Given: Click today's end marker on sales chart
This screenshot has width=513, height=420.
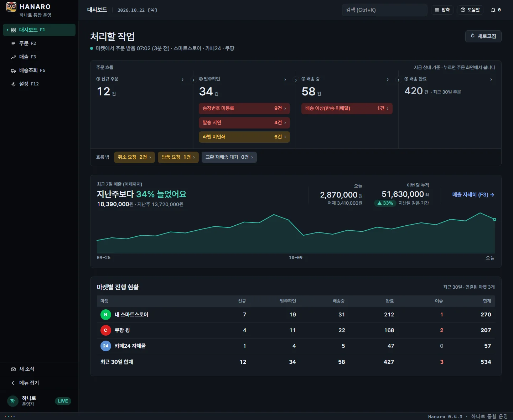Looking at the screenshot, I should [494, 219].
